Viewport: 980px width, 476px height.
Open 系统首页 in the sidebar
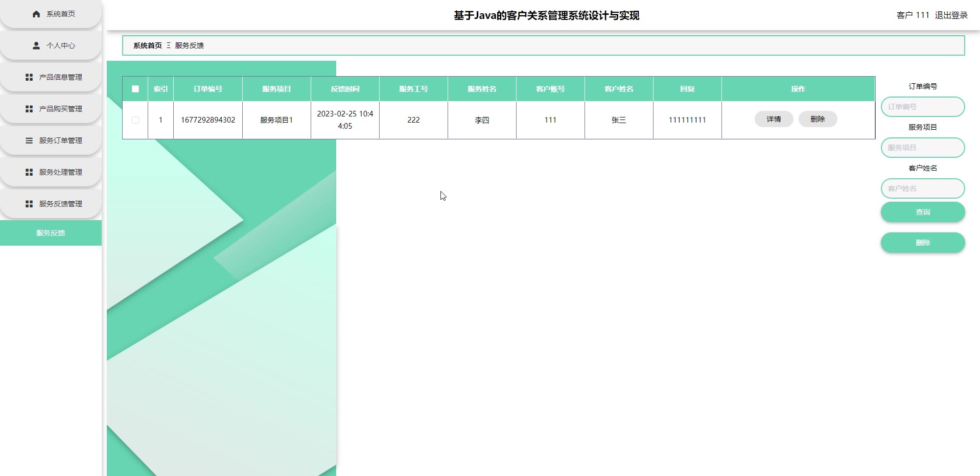pyautogui.click(x=51, y=14)
